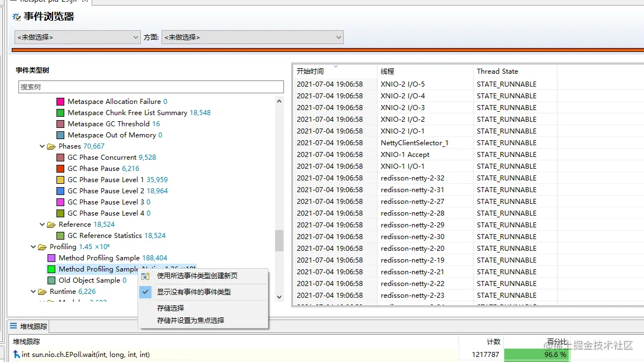Click the GC Phase Pause Level 3 icon
The image size is (644, 362).
[x=60, y=202]
